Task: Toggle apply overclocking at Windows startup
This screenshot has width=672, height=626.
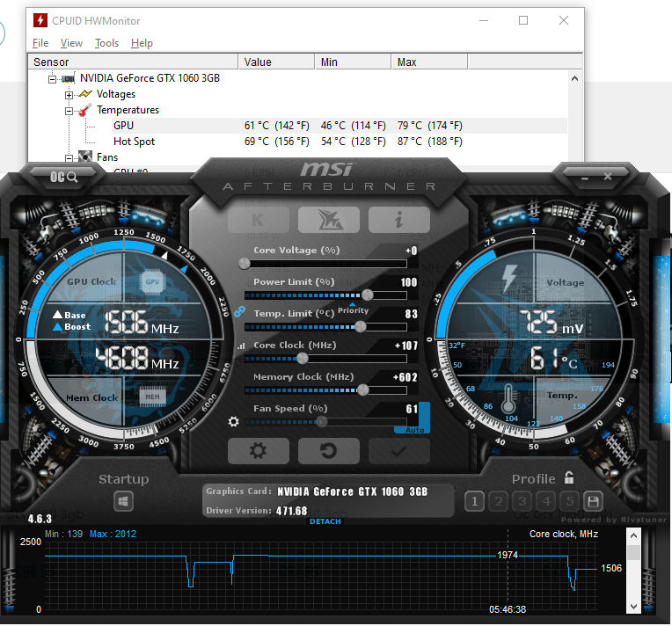Action: click(123, 501)
